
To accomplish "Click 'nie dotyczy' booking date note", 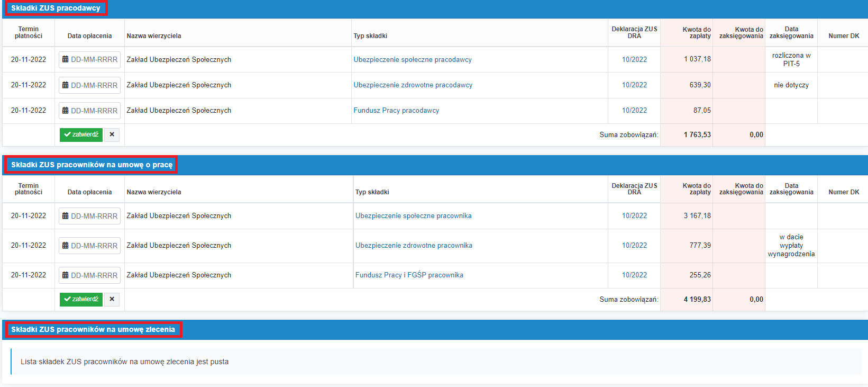I will click(791, 85).
